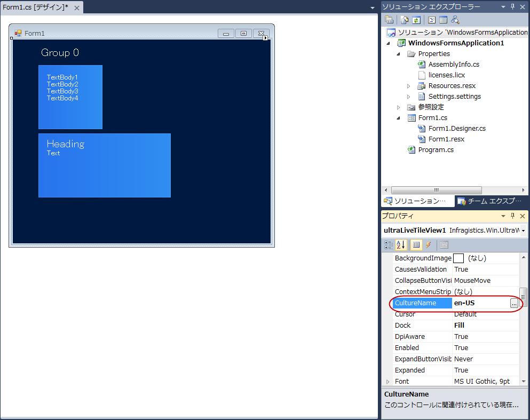Open Form1 code with the View Code icon
This screenshot has height=420, width=530.
pyautogui.click(x=432, y=20)
